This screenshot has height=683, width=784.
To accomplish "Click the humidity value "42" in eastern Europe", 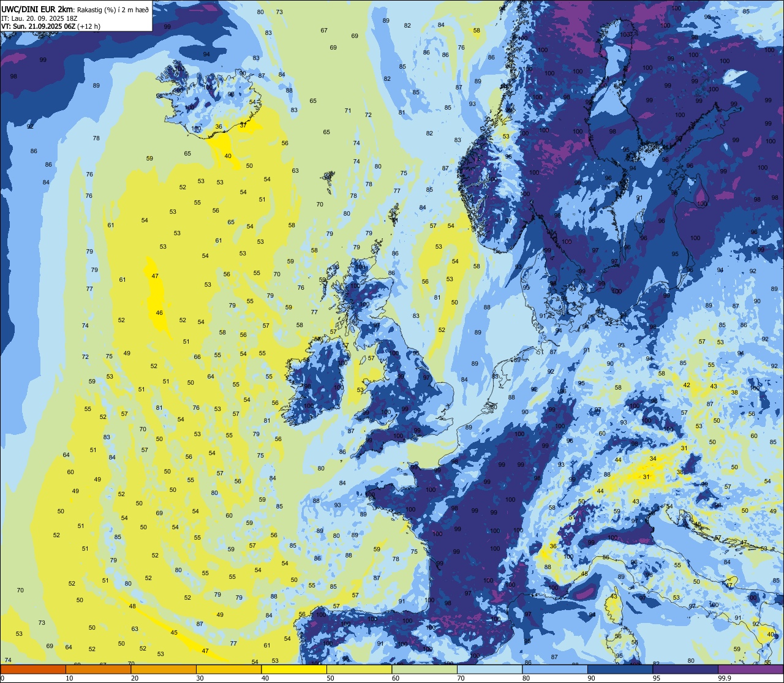I will tap(687, 385).
